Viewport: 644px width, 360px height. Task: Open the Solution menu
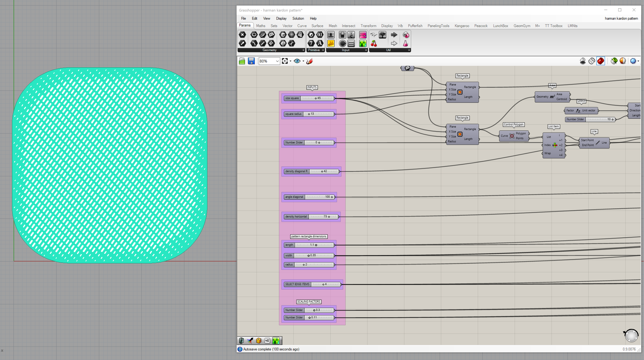click(x=298, y=18)
